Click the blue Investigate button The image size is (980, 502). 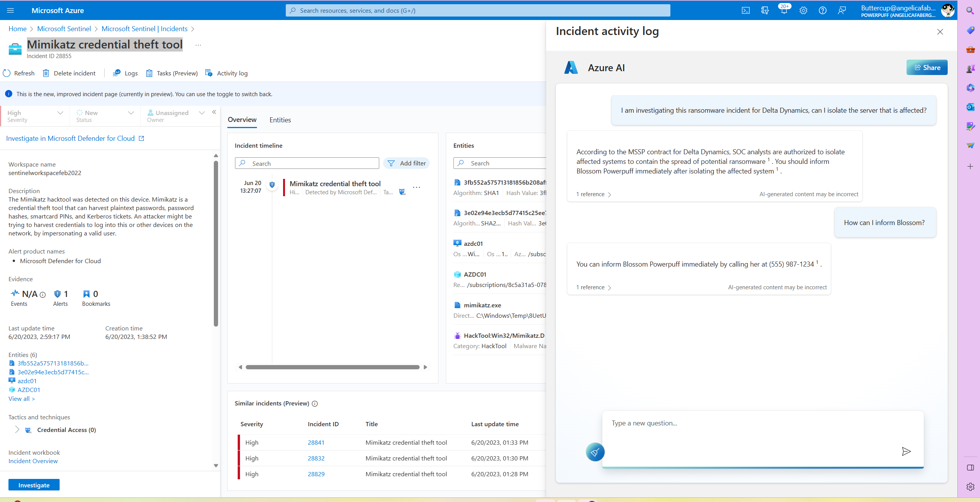coord(34,485)
